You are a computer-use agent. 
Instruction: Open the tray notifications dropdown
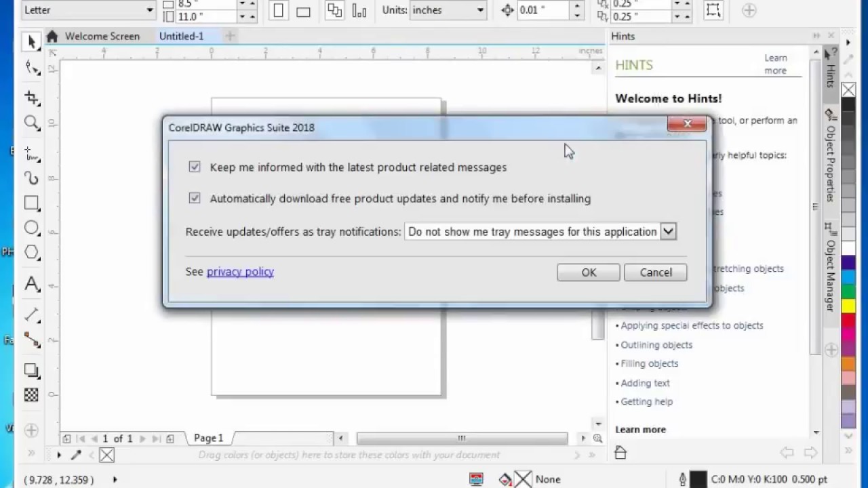tap(668, 232)
